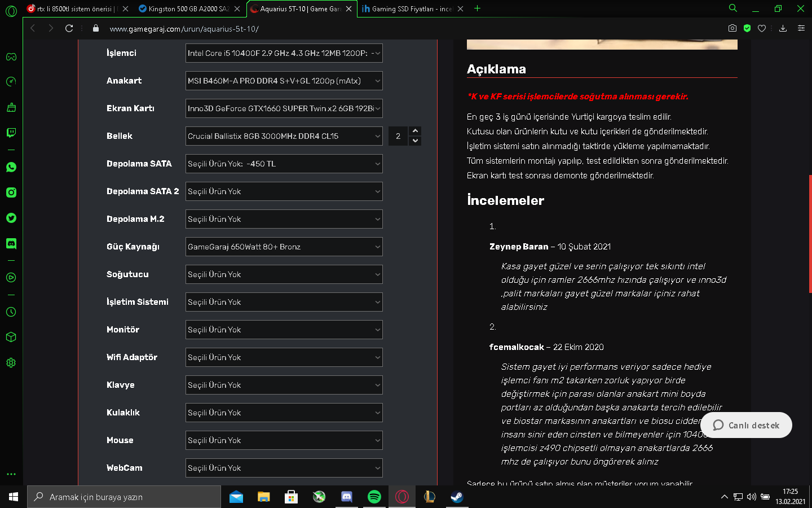Expand the Monitör dropdown
Screen dimensions: 812x508
tap(284, 330)
